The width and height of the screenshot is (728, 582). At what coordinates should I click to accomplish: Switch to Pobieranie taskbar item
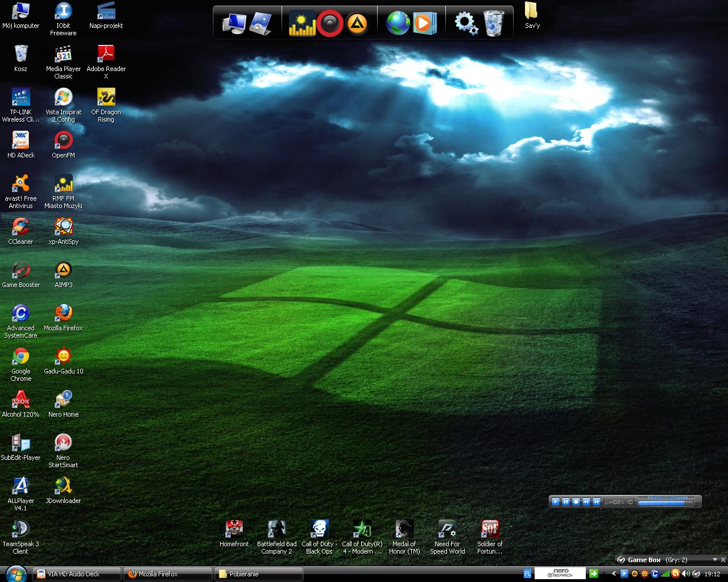[x=259, y=574]
